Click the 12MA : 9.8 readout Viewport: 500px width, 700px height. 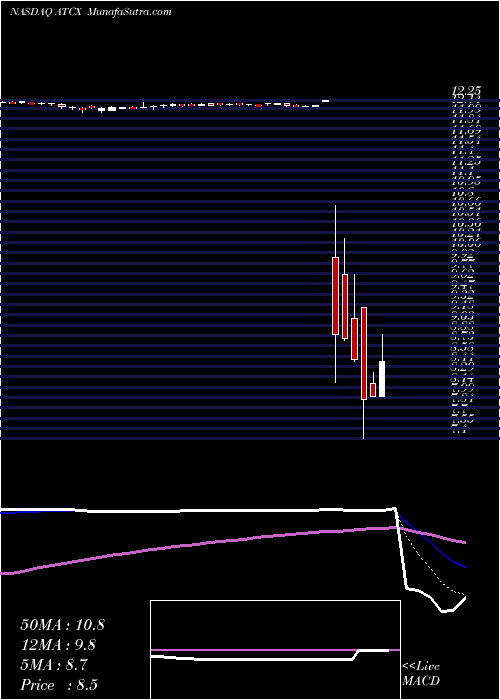58,645
